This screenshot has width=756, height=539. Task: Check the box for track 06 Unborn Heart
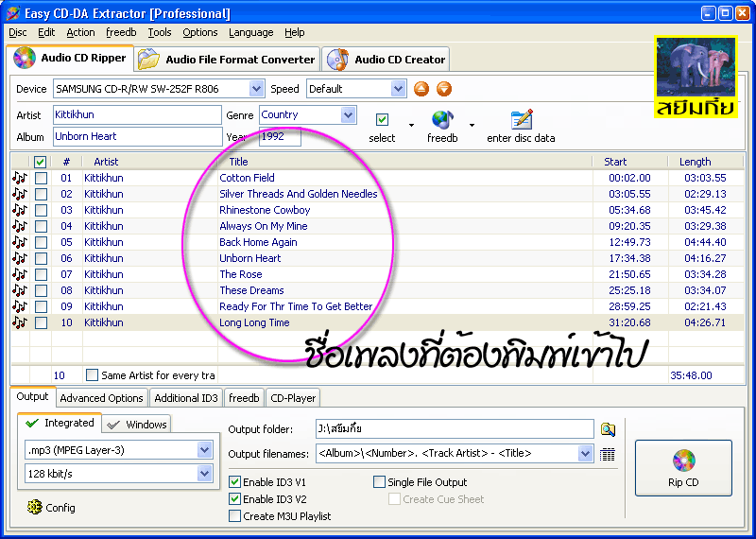(41, 259)
